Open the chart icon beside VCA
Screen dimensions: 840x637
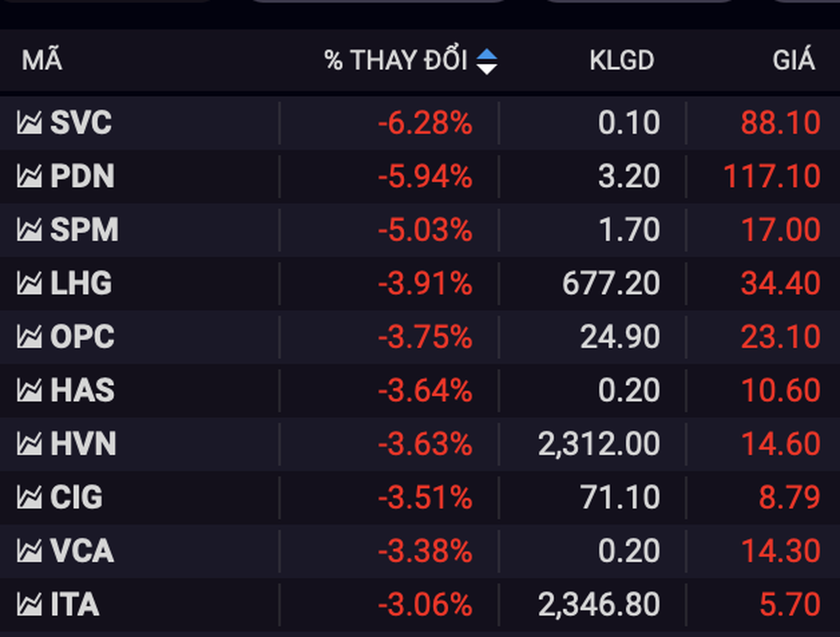click(29, 551)
